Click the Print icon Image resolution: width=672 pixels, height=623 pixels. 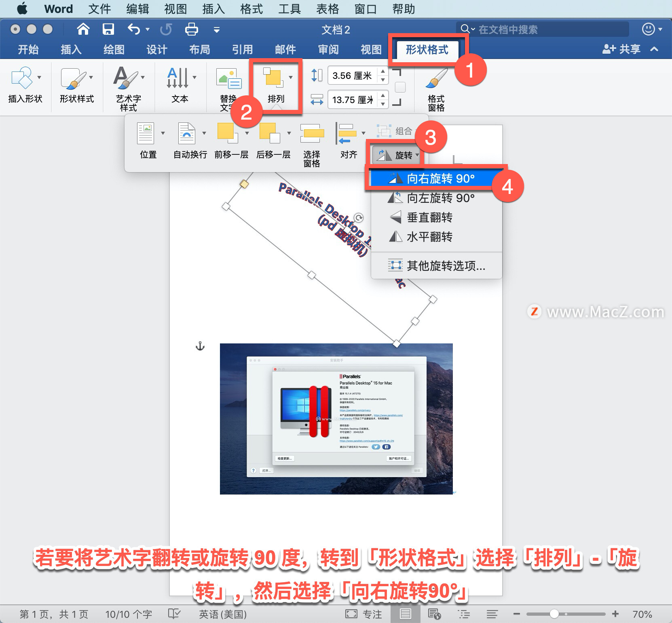tap(191, 29)
